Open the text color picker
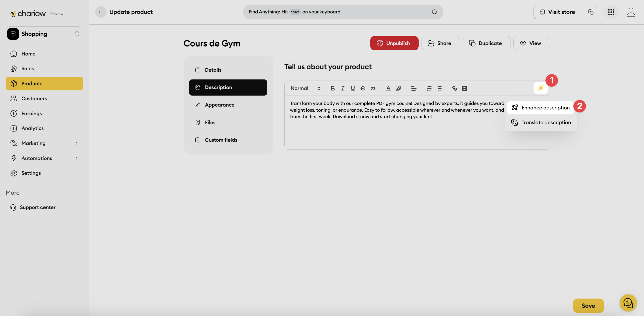 click(388, 88)
